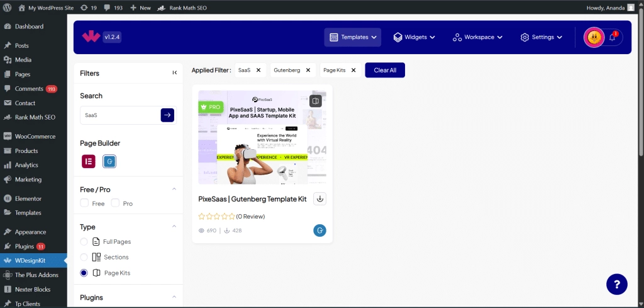
Task: Click the Appearance brush icon
Action: point(8,232)
